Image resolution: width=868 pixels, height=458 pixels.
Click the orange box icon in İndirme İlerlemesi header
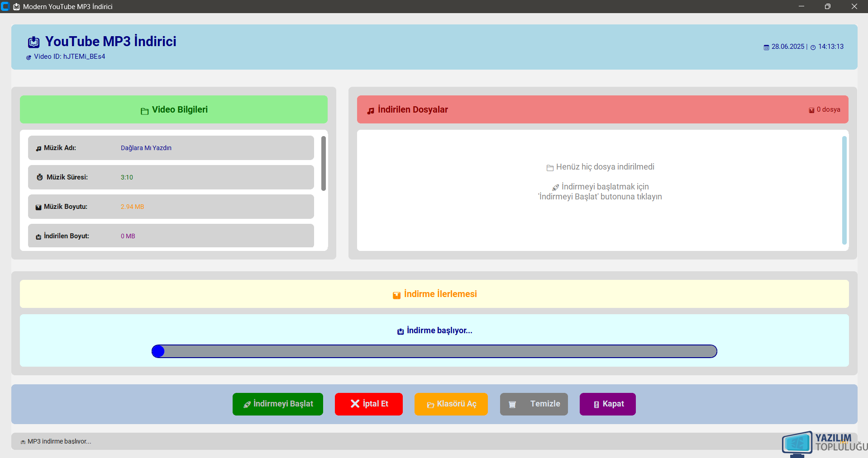pos(396,295)
